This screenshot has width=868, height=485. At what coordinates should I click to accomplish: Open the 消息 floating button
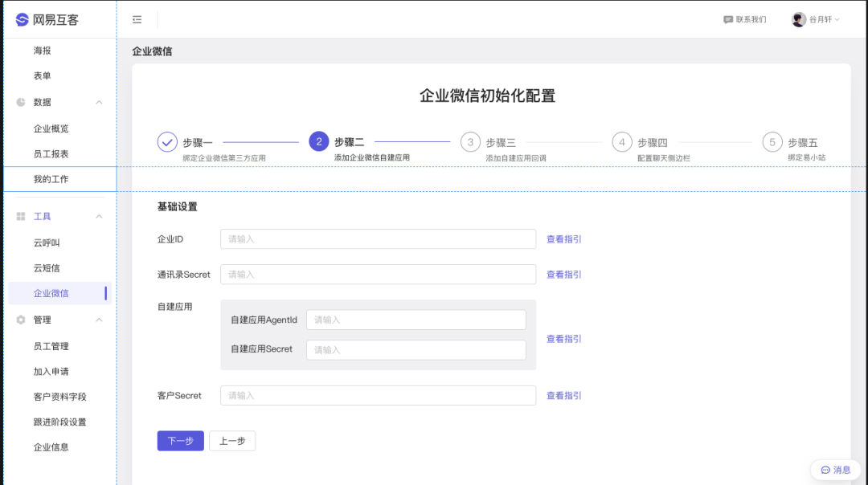pyautogui.click(x=835, y=470)
